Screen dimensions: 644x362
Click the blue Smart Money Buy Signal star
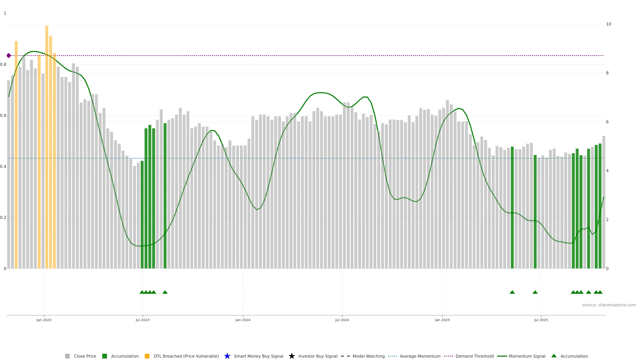pyautogui.click(x=227, y=356)
